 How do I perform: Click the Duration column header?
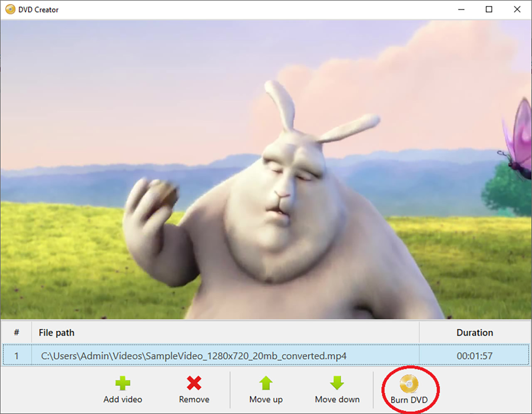point(475,332)
